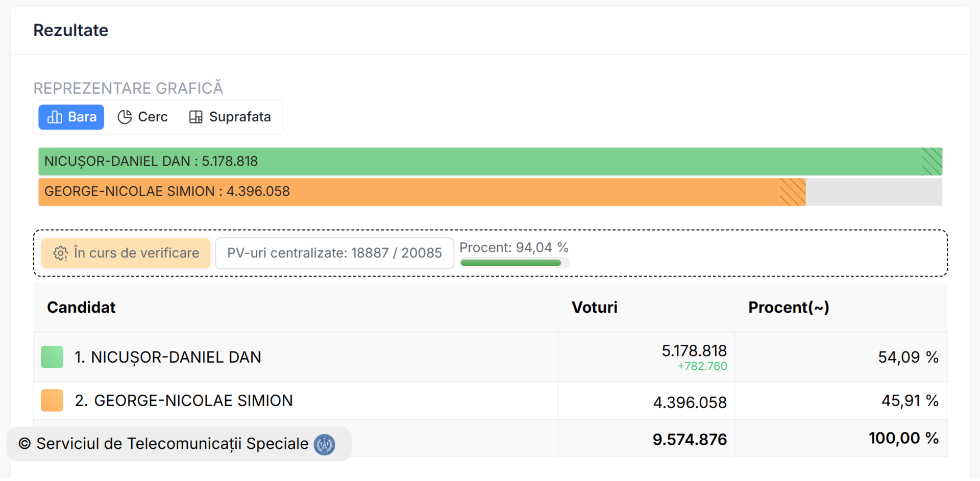Click Nicușor-Daniel Dan's green result bar
The image size is (980, 481).
tap(490, 162)
